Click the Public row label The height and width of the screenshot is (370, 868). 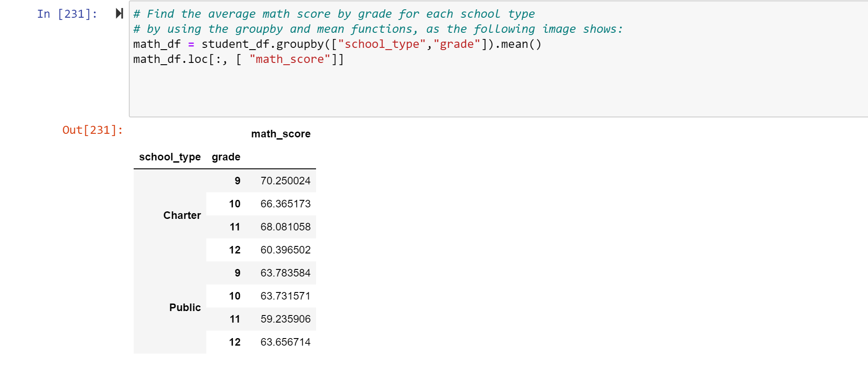(x=185, y=308)
